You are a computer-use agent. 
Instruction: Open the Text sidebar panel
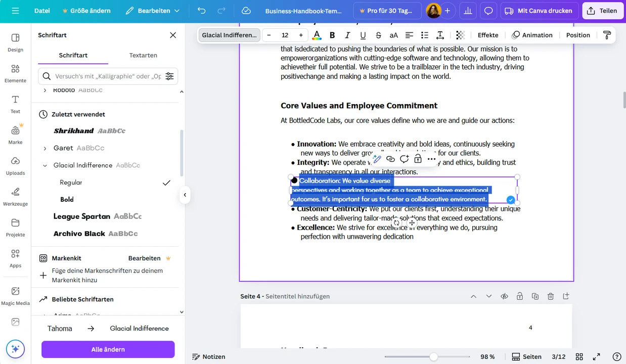(x=15, y=104)
